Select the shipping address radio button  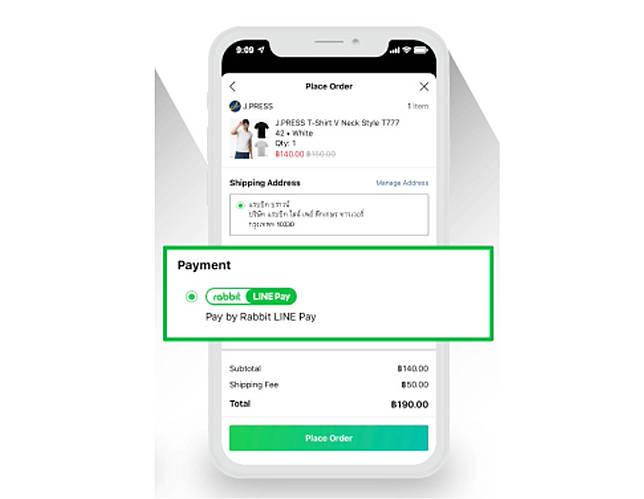[240, 205]
